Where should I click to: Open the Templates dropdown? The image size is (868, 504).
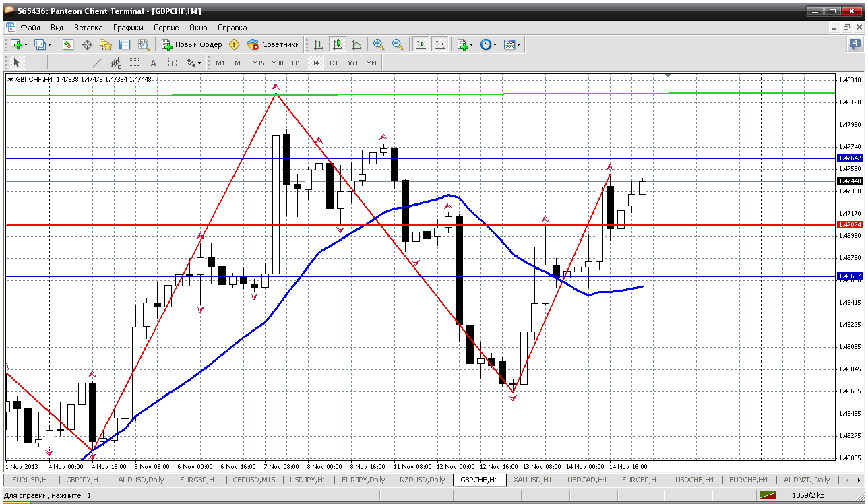(512, 44)
